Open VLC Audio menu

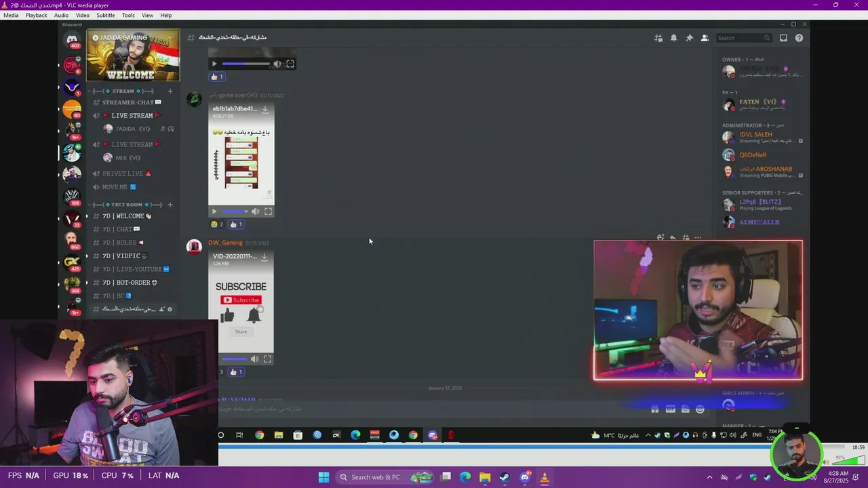61,15
